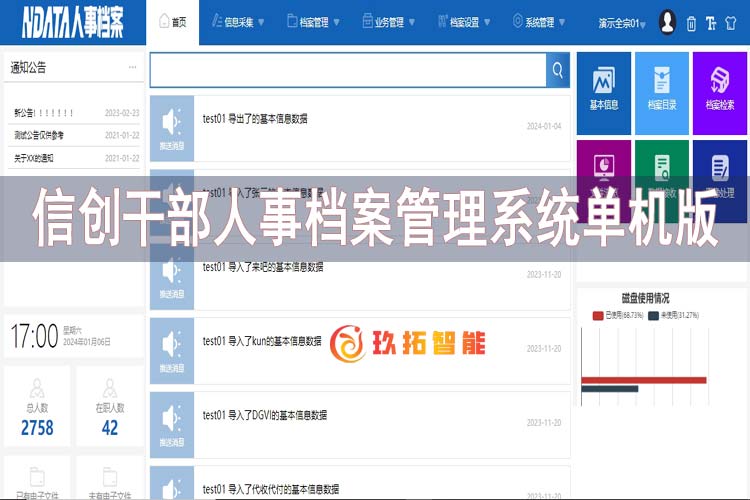Click the 总人数 person icon
Image resolution: width=750 pixels, height=500 pixels.
pos(37,388)
